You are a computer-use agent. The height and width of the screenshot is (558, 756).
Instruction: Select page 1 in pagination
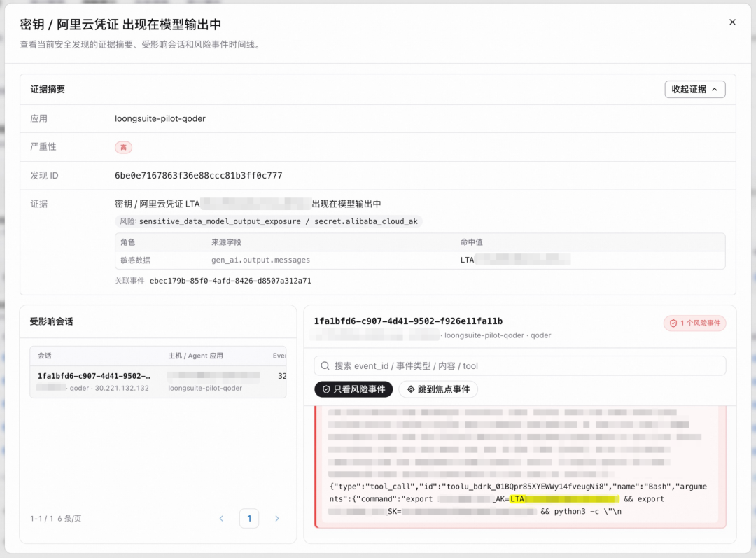coord(249,519)
